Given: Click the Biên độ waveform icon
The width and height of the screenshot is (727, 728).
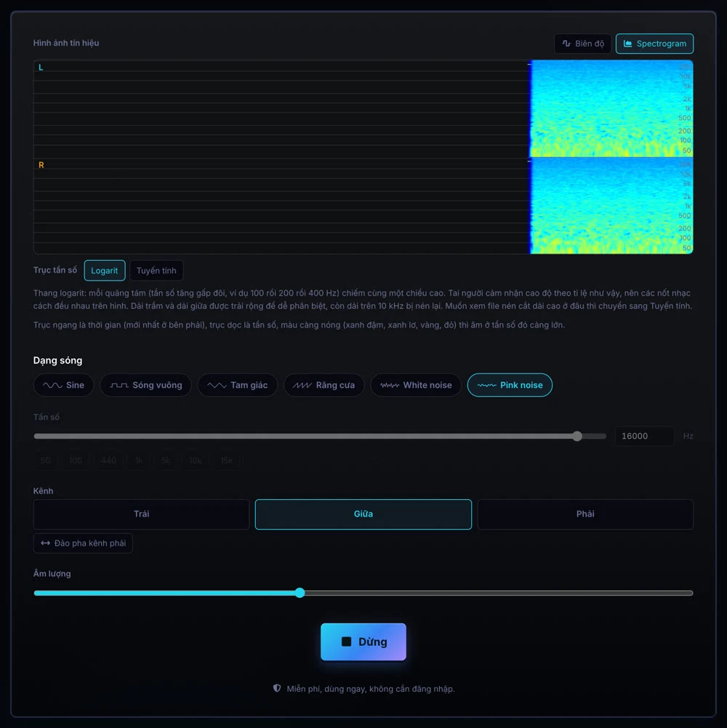Looking at the screenshot, I should [566, 44].
